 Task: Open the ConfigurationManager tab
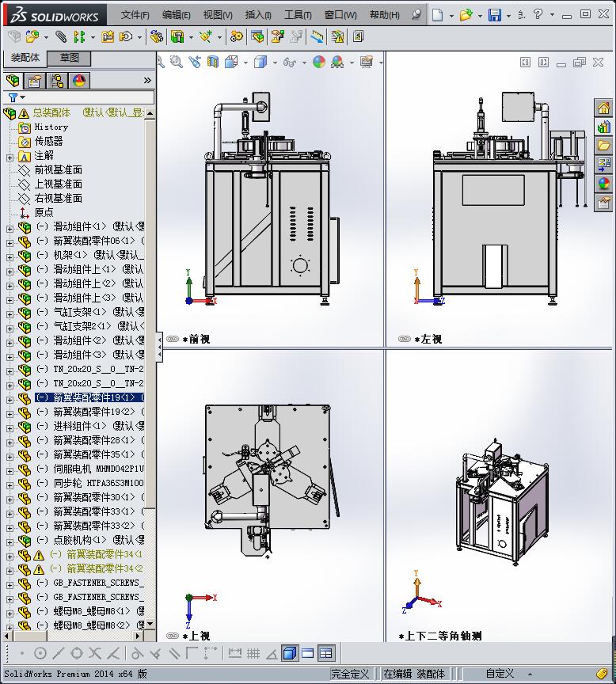pos(57,81)
